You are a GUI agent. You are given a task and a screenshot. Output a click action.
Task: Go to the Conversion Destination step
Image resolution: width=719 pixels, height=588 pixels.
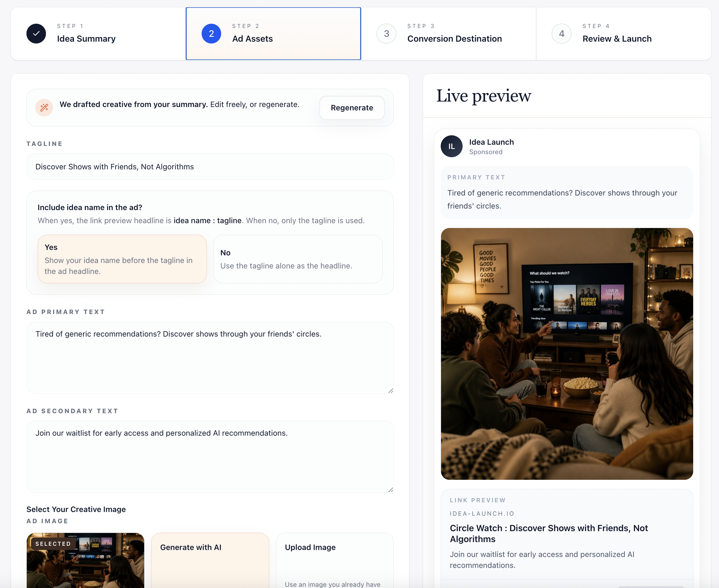click(x=449, y=33)
